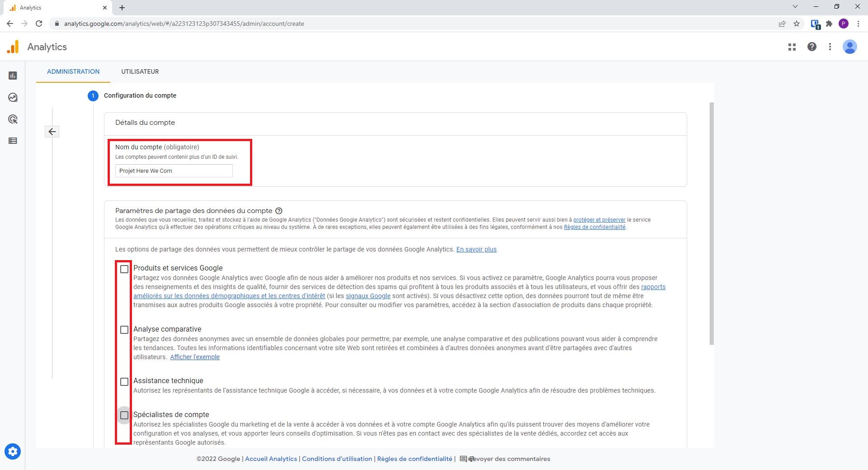Image resolution: width=868 pixels, height=470 pixels.
Task: Click the Nom du compte input field
Action: click(174, 171)
